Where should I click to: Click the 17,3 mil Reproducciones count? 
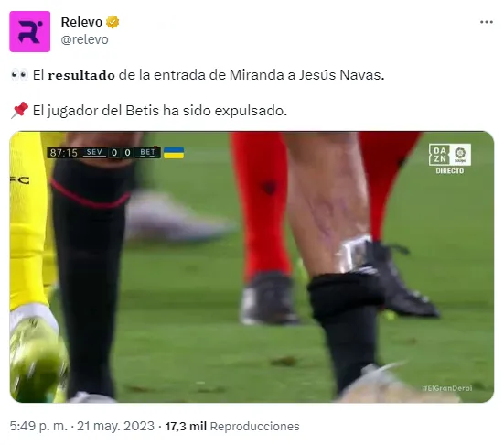232,426
